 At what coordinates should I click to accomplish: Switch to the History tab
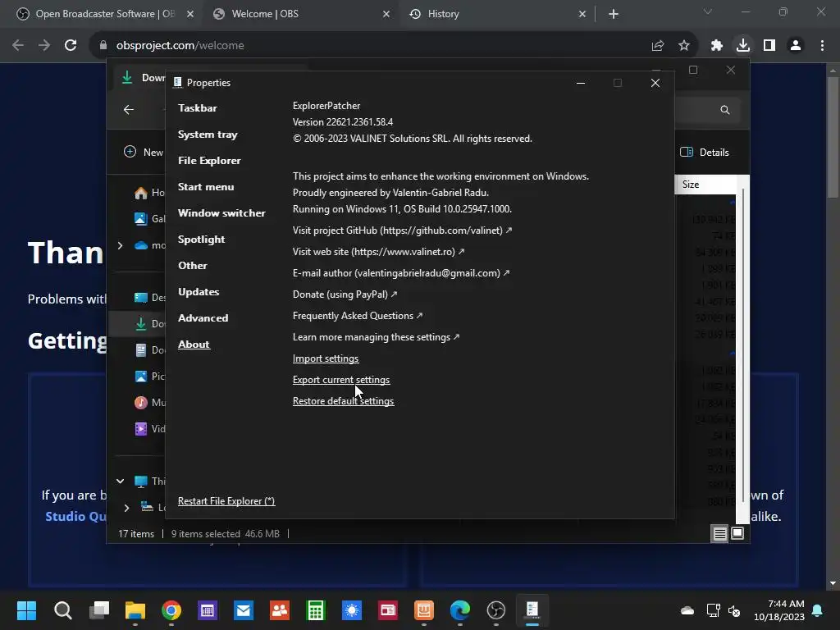tap(497, 14)
